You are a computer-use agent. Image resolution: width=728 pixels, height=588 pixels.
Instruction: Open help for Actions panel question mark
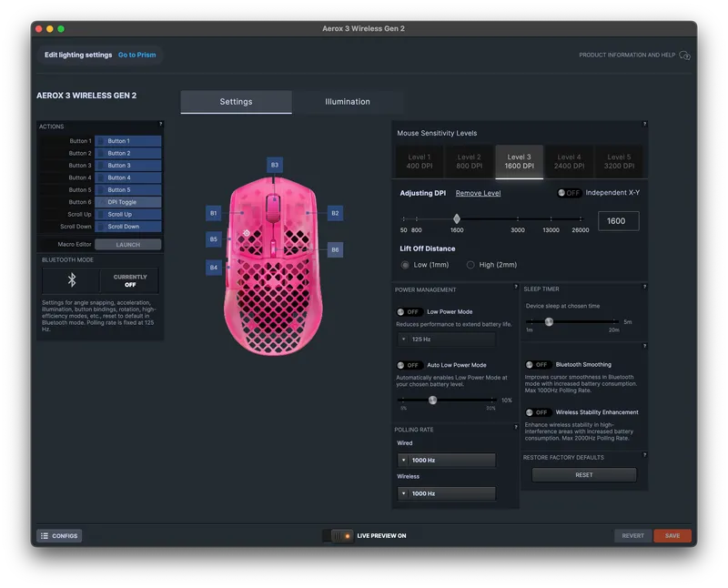[161, 124]
